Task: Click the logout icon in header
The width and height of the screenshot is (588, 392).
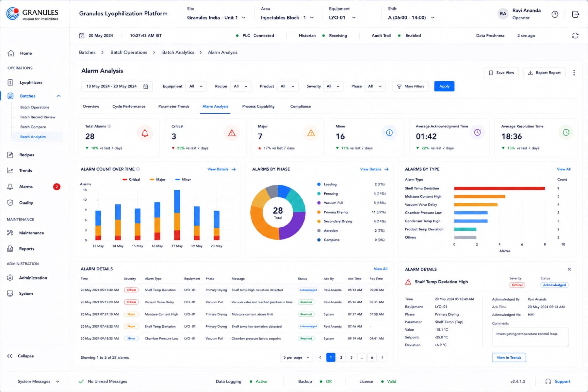Action: [x=576, y=14]
